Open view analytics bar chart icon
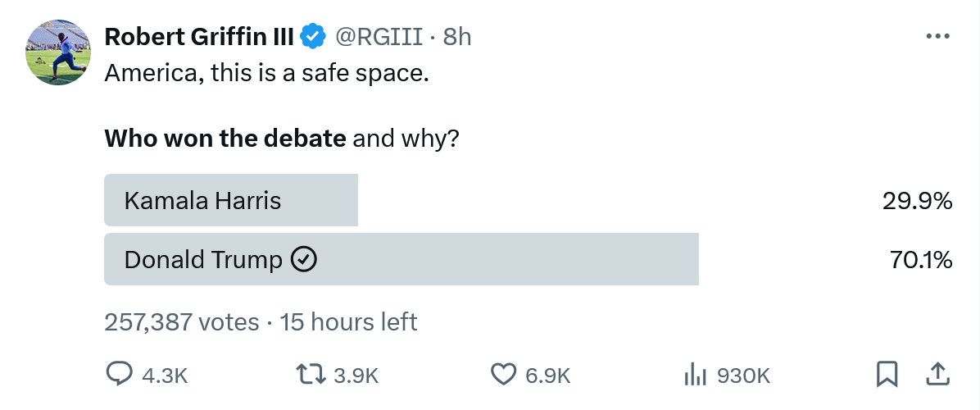This screenshot has height=410, width=980. tap(696, 375)
